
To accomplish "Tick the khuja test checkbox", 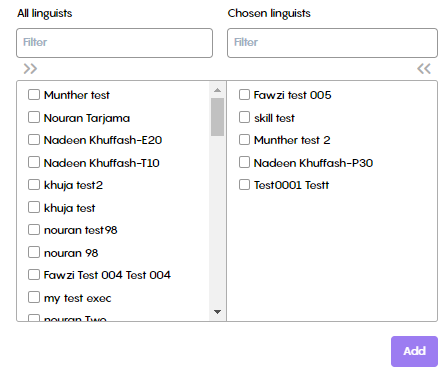I will pyautogui.click(x=34, y=207).
